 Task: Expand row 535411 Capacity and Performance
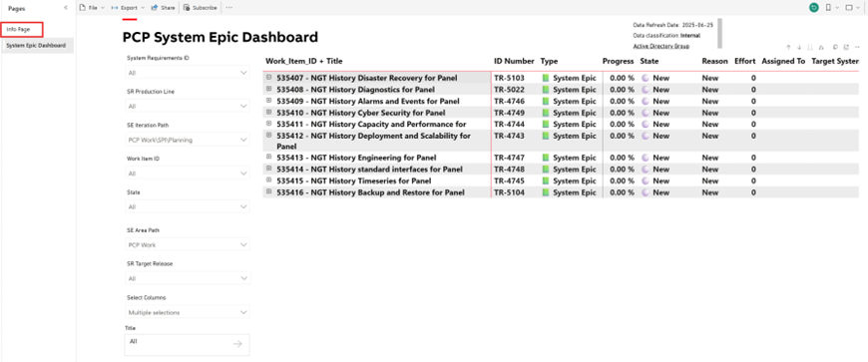point(269,123)
